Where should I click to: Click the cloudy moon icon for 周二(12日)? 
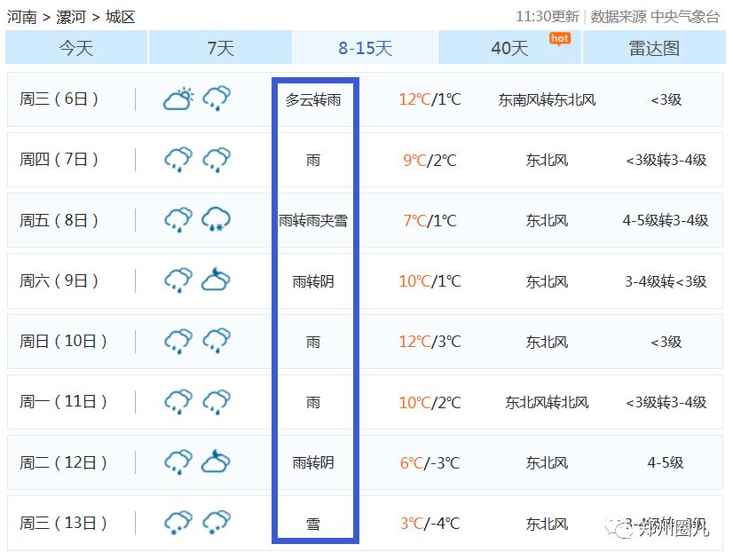[x=216, y=462]
